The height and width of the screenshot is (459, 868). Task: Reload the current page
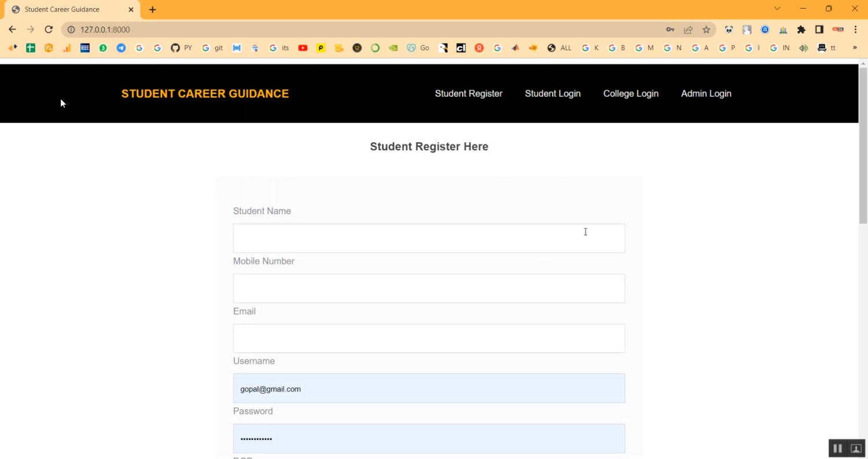tap(49, 29)
